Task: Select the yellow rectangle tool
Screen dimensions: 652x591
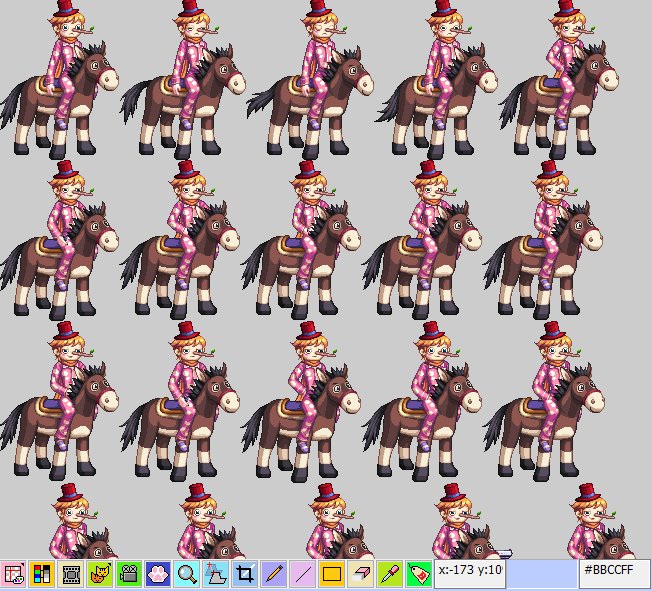Action: coord(331,574)
